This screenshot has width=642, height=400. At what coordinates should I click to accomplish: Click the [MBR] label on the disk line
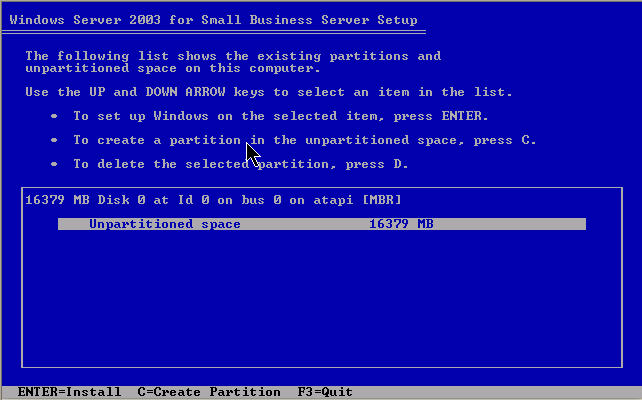(382, 200)
